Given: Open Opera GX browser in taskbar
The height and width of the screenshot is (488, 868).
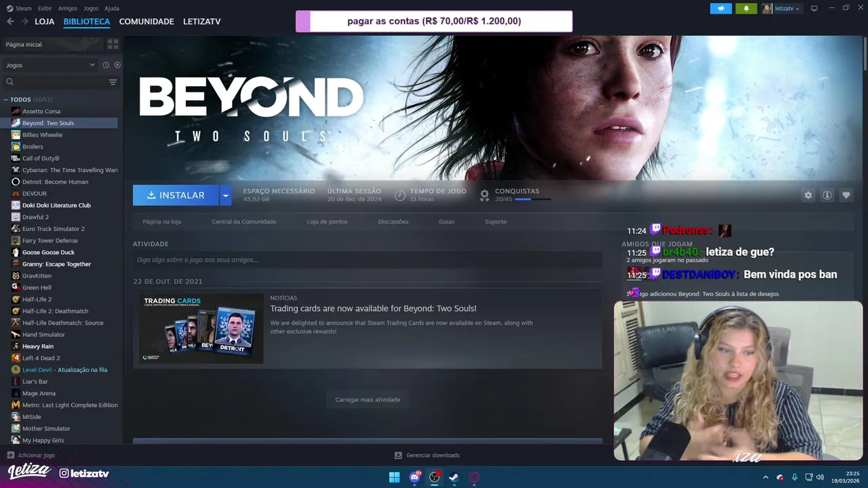Looking at the screenshot, I should tap(474, 477).
